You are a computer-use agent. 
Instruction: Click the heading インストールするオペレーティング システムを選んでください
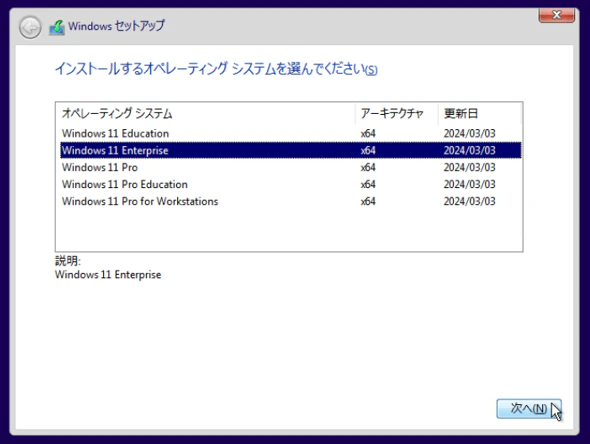216,69
